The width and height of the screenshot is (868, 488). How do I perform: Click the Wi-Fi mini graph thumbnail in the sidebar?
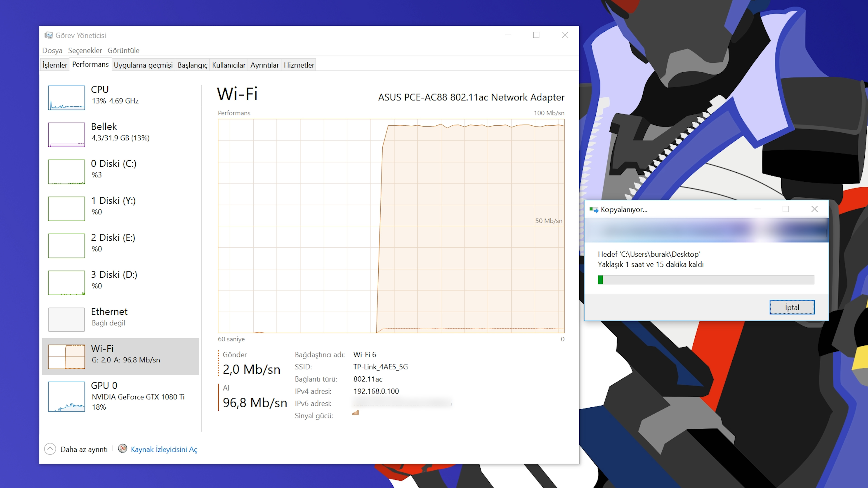pyautogui.click(x=66, y=357)
